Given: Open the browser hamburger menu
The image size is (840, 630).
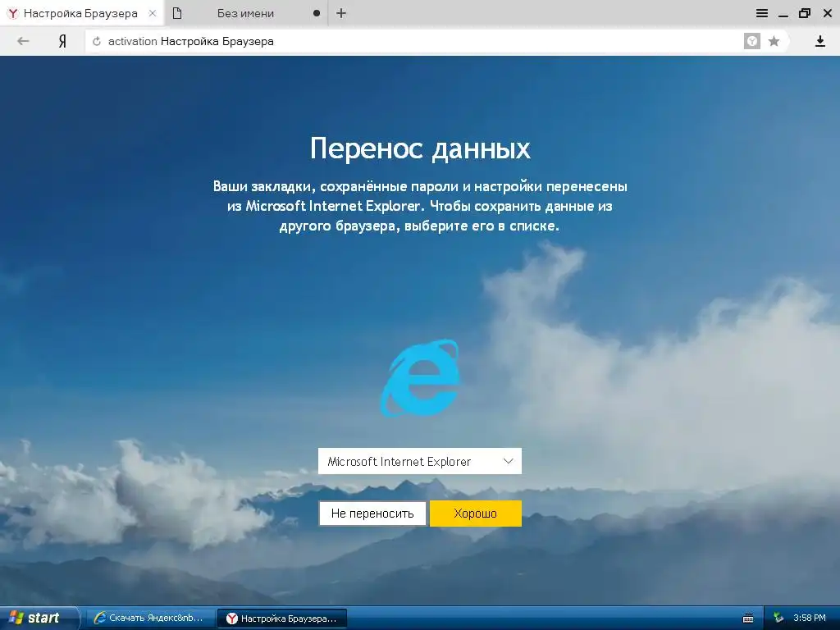Looking at the screenshot, I should pyautogui.click(x=762, y=13).
